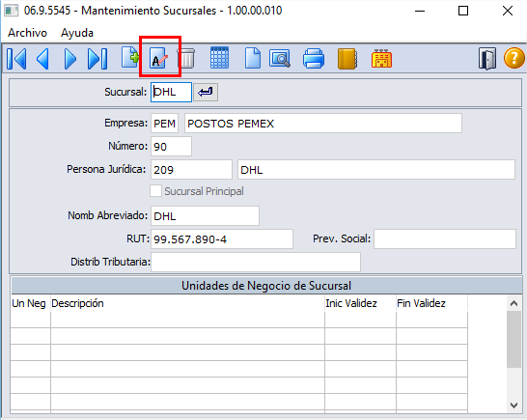Go to the previous record
Image resolution: width=527 pixels, height=420 pixels.
[x=42, y=59]
